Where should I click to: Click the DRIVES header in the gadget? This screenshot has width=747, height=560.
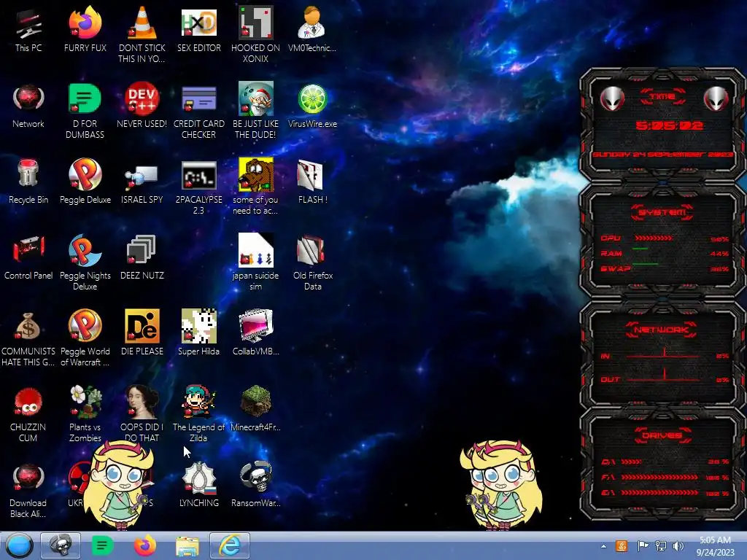662,435
